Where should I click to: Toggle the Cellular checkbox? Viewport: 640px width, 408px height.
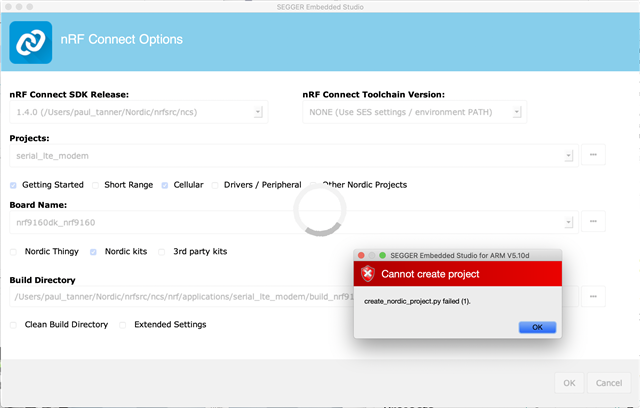tap(165, 185)
